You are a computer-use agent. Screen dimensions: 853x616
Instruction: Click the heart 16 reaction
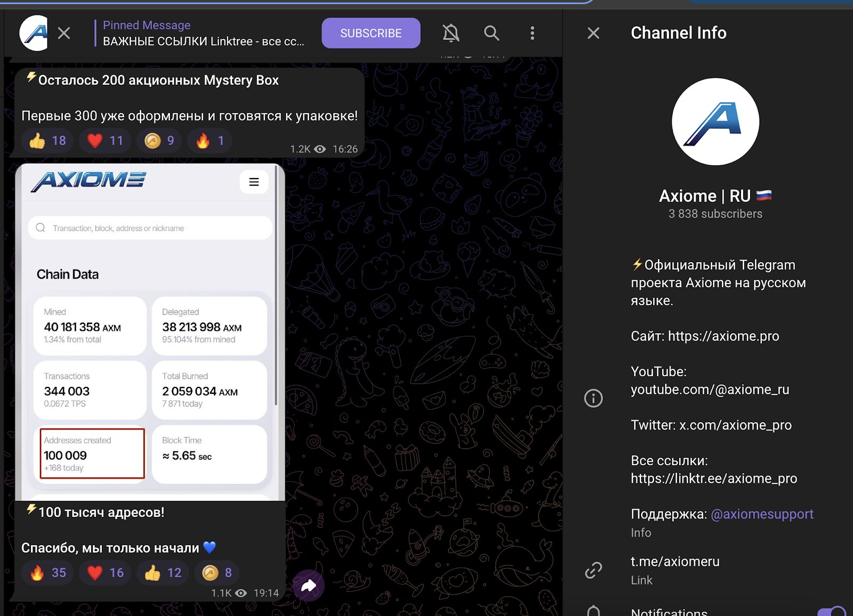coord(105,573)
